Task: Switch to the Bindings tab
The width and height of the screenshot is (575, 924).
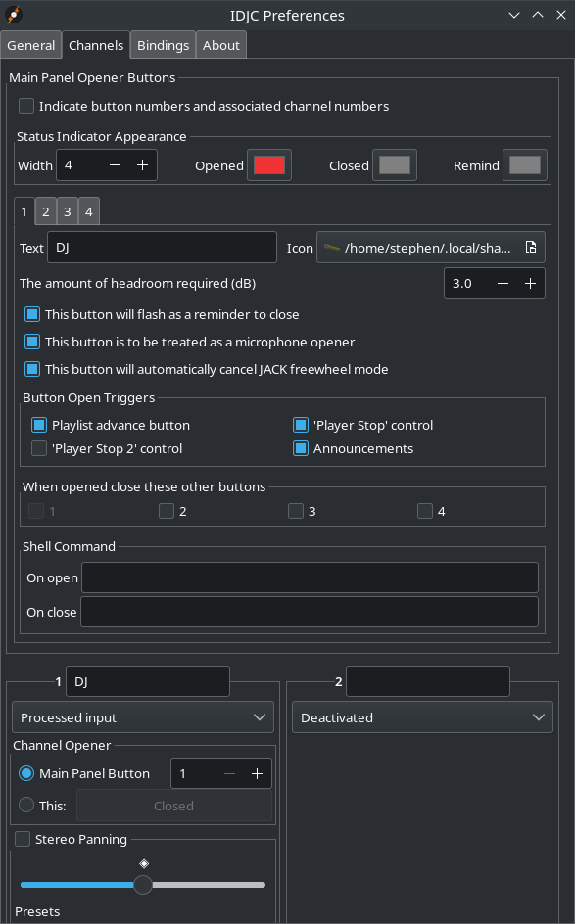Action: click(x=163, y=45)
